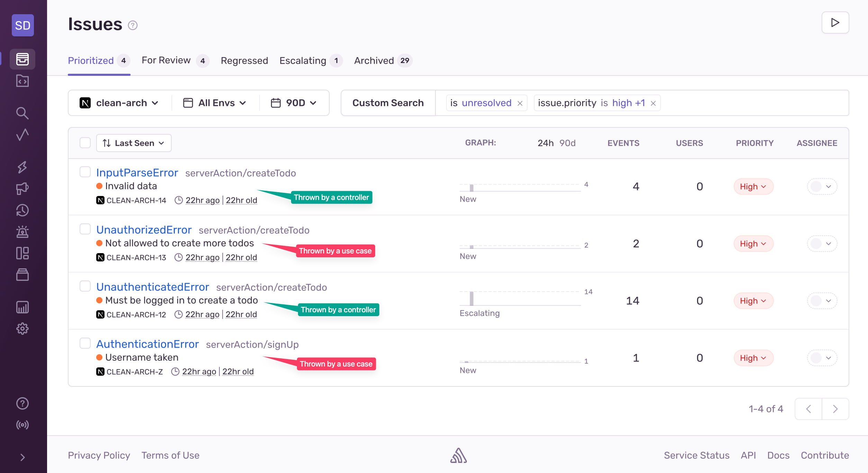Open the clean-arch project dropdown
This screenshot has height=473, width=868.
[119, 103]
